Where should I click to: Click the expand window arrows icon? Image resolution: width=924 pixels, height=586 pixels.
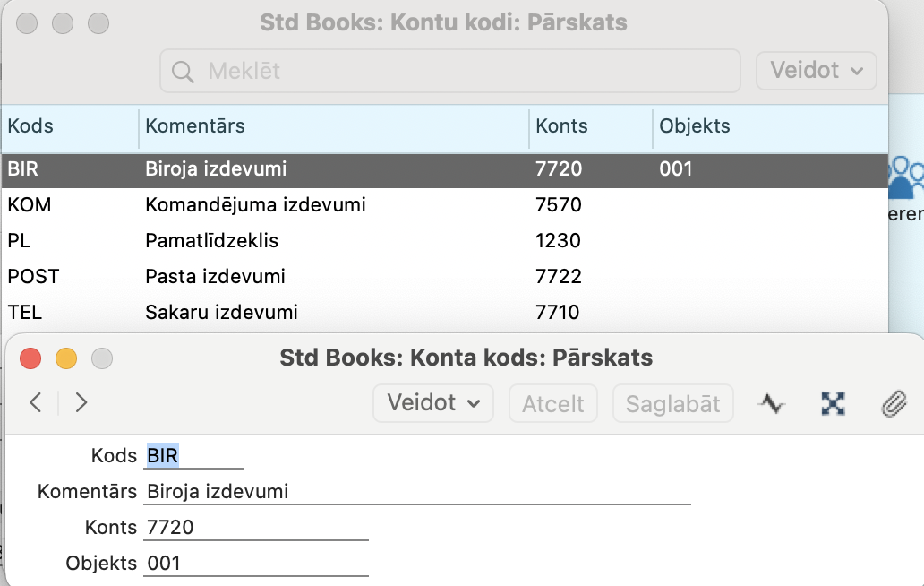pos(833,404)
